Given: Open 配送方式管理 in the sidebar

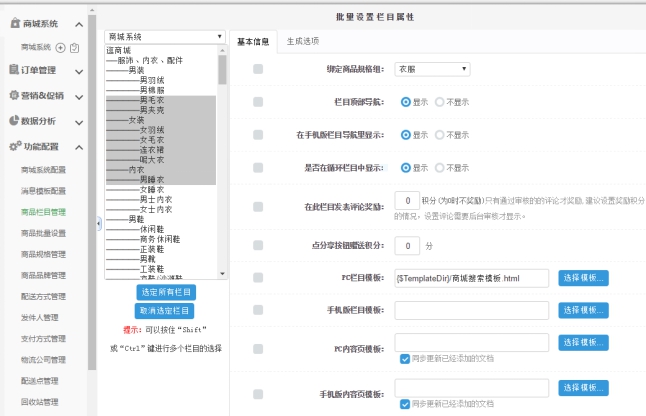Looking at the screenshot, I should (x=44, y=297).
